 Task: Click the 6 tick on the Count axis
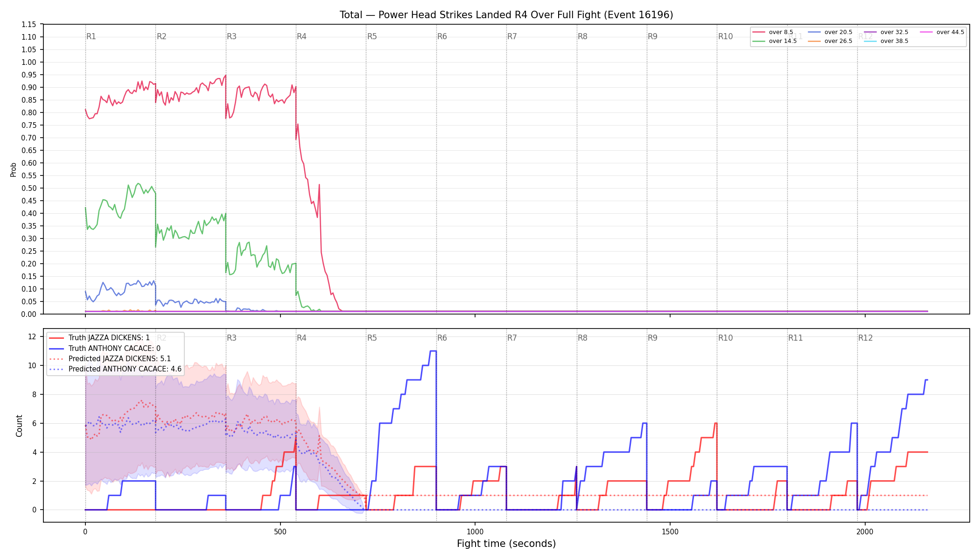click(34, 423)
